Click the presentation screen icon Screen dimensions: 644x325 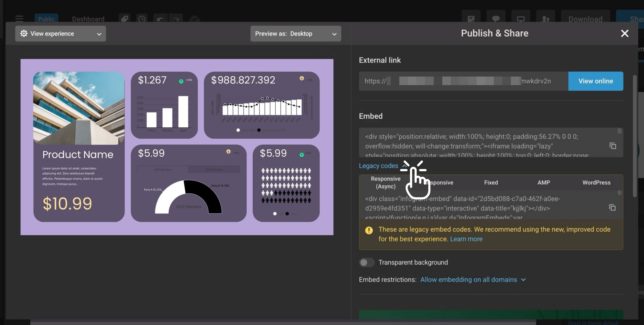pyautogui.click(x=521, y=19)
